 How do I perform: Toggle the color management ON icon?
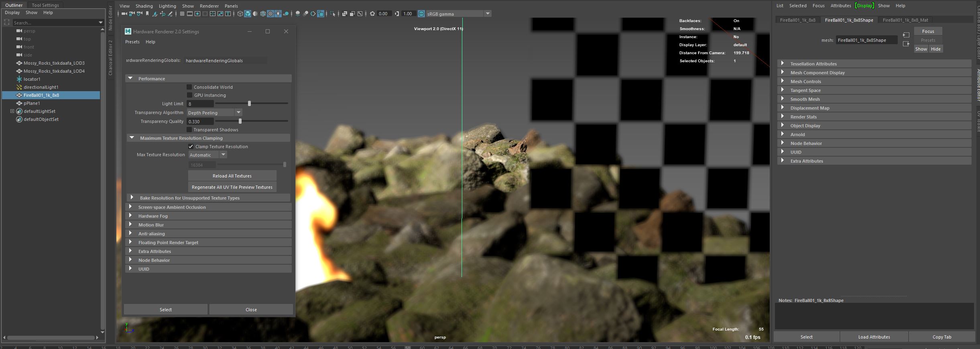pos(421,14)
